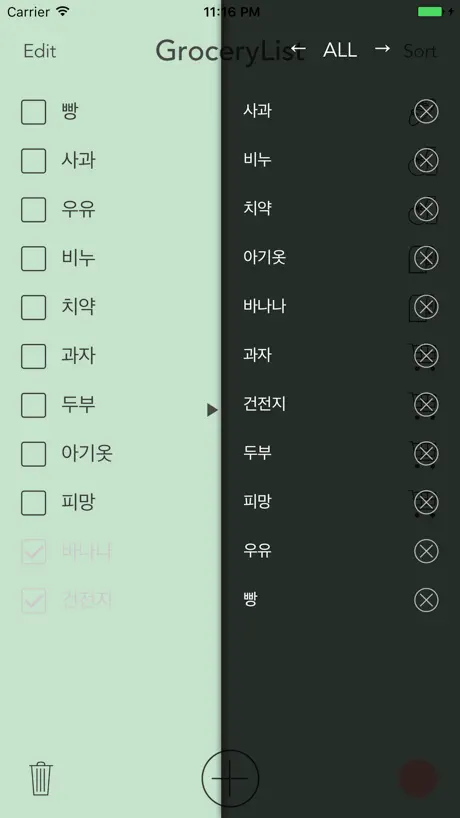Select 건전지 in the dark panel
Screen dimensions: 460x818
tap(264, 404)
